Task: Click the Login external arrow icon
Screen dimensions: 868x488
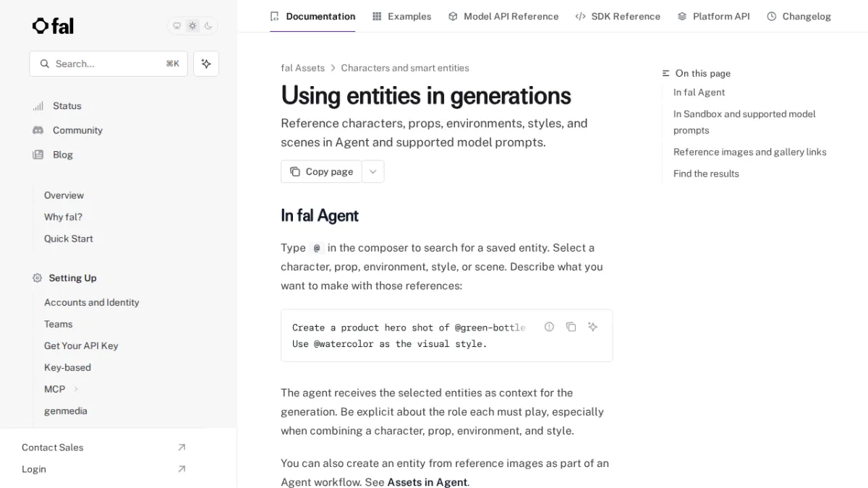Action: point(182,469)
